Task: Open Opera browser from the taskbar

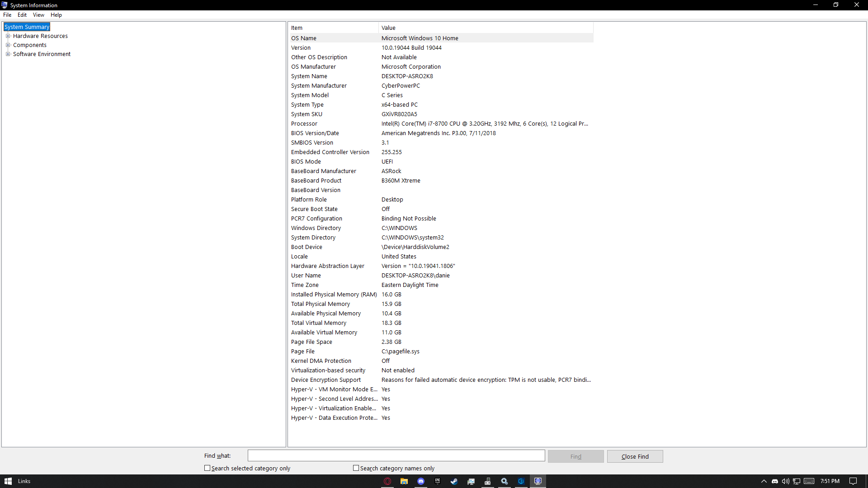Action: click(x=387, y=481)
